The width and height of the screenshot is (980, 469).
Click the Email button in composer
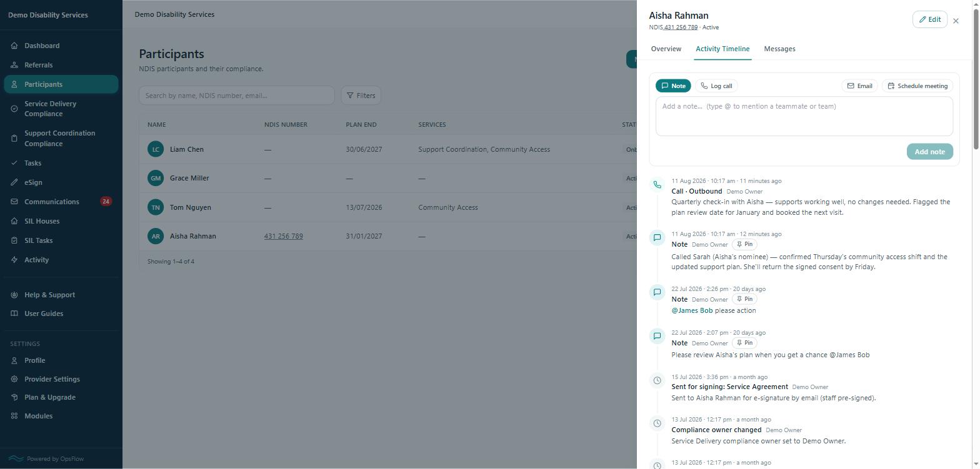tap(859, 86)
